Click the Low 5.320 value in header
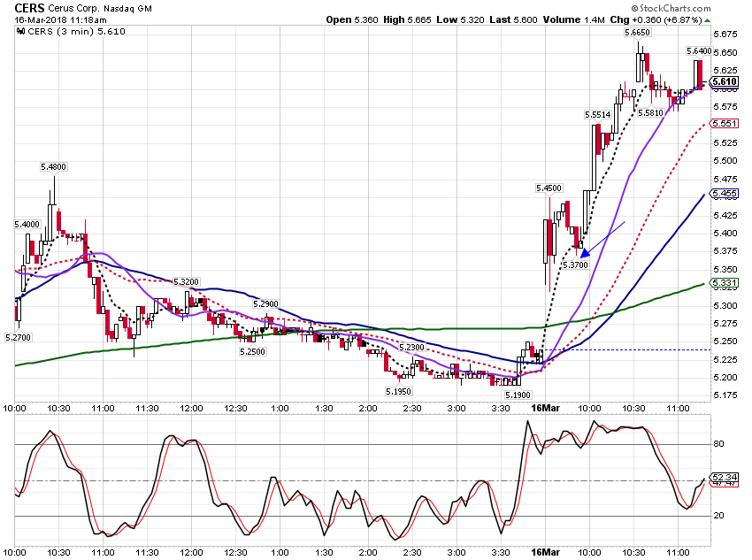752x560 pixels. (x=460, y=19)
